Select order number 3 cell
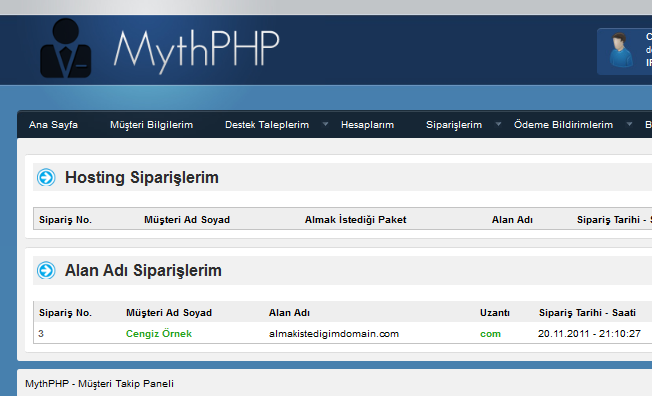Screen dimensions: 652x396 pyautogui.click(x=41, y=334)
